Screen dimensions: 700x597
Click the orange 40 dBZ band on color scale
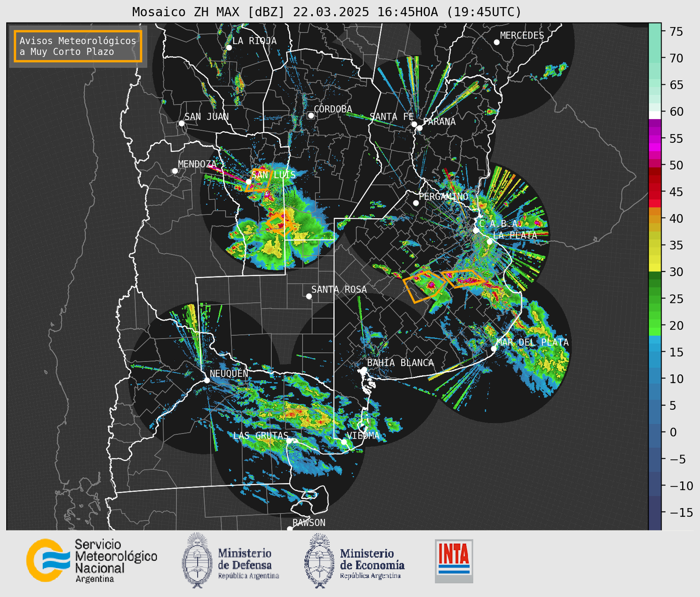point(655,218)
